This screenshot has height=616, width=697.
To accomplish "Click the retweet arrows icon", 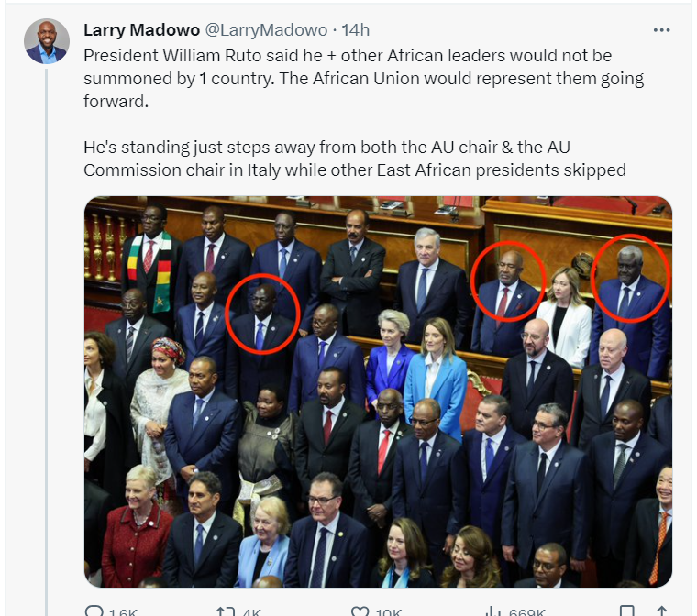I will (x=226, y=611).
